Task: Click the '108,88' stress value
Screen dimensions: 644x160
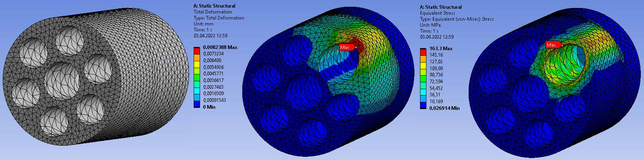Action: click(x=436, y=68)
